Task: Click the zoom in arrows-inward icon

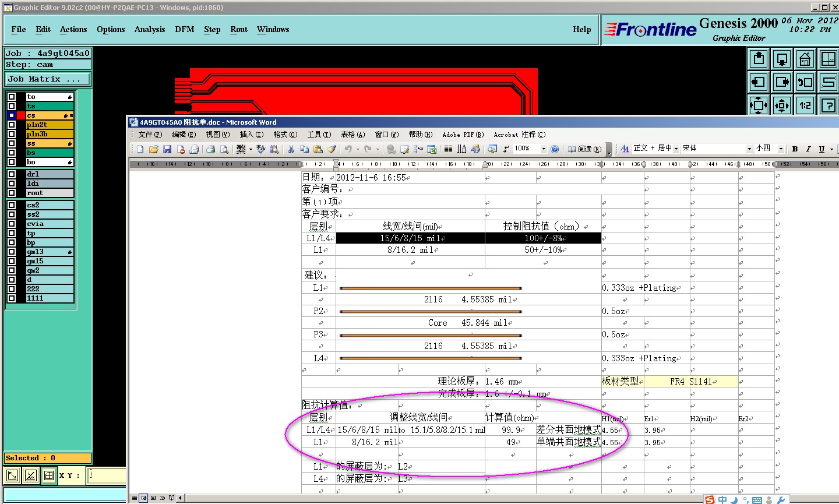Action: click(x=759, y=105)
